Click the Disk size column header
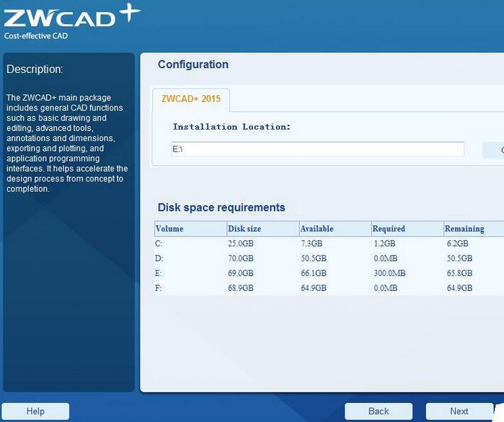Image resolution: width=504 pixels, height=422 pixels. point(263,229)
